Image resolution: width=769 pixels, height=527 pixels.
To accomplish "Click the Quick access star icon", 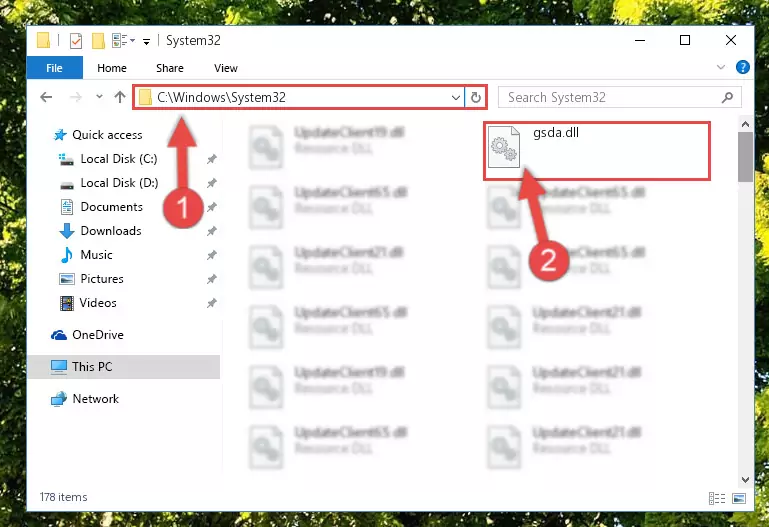I will (60, 135).
